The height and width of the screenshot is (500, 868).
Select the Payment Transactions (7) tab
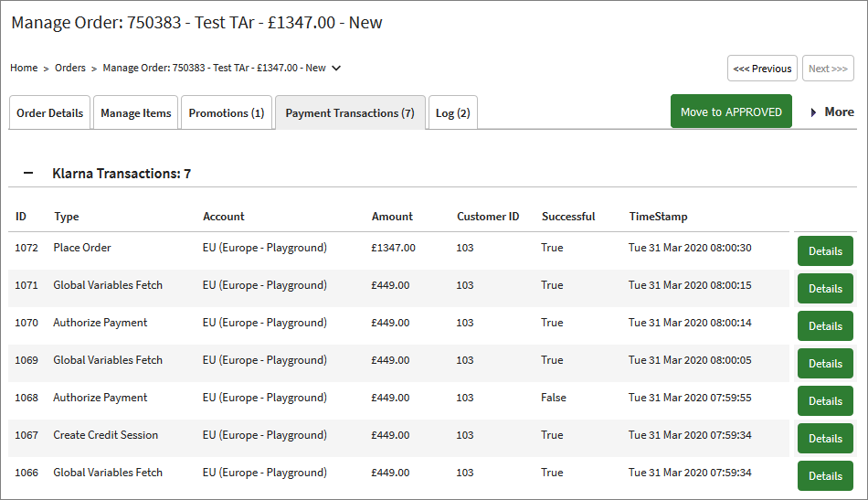coord(350,113)
